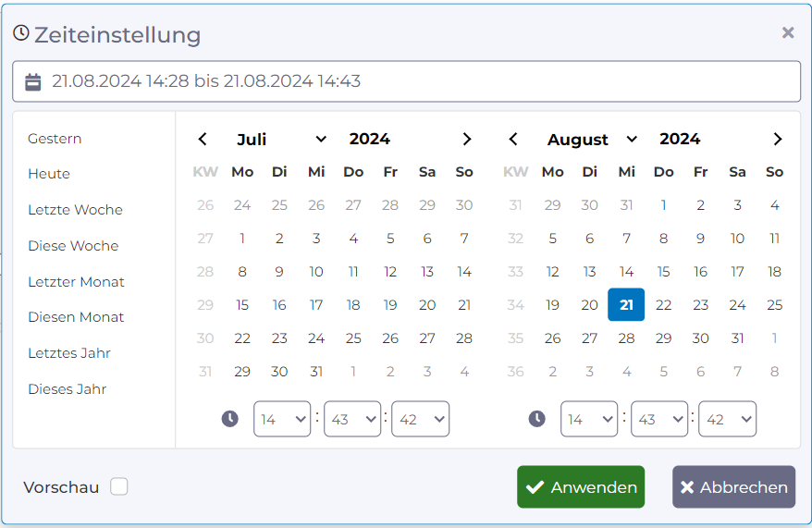Select the Gestern preset
The width and height of the screenshot is (812, 528).
(55, 139)
